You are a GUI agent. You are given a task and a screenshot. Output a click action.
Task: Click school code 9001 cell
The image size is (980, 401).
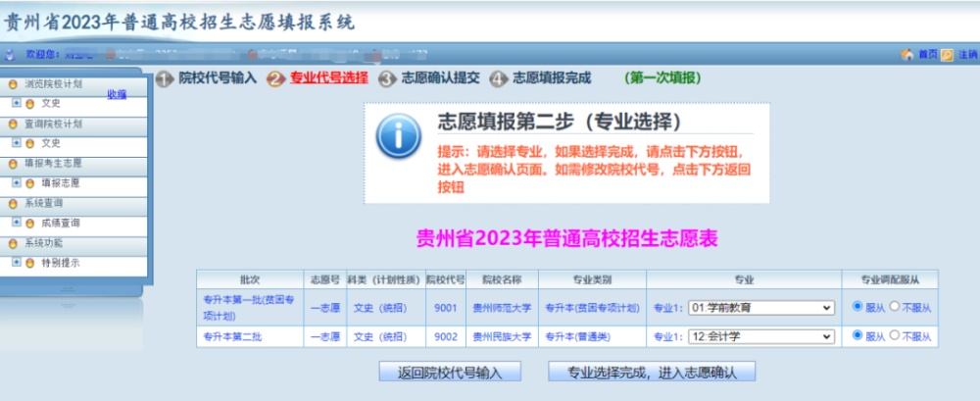point(446,308)
